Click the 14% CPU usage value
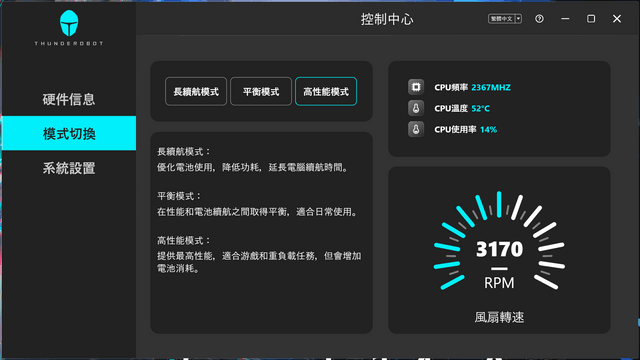 point(489,130)
